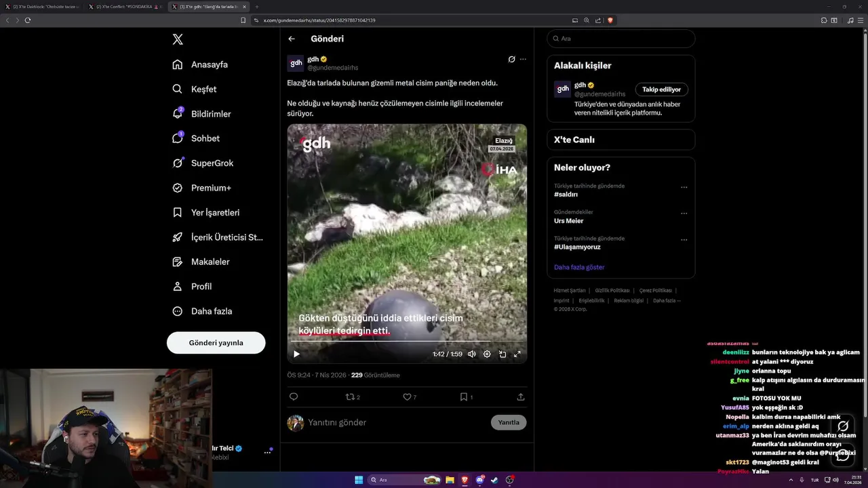
Task: Switch to X'te Conflict browser tab
Action: click(126, 7)
